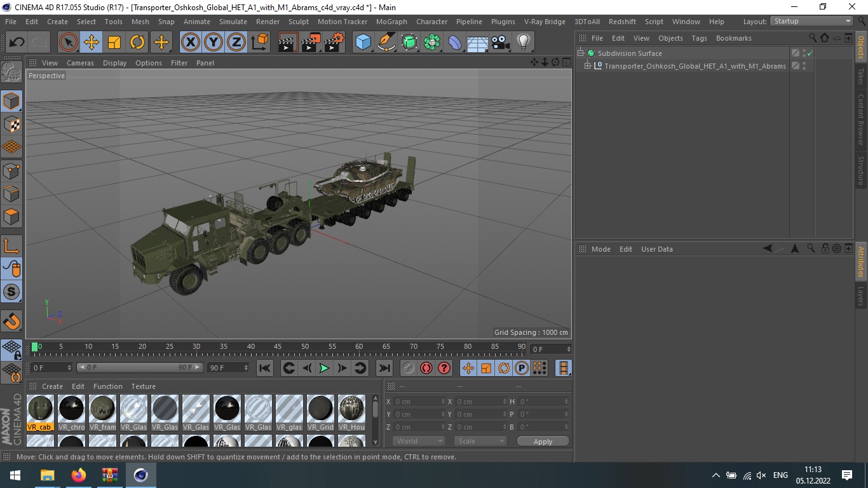Viewport: 868px width, 488px height.
Task: Switch to Texture mode
Action: [11, 125]
